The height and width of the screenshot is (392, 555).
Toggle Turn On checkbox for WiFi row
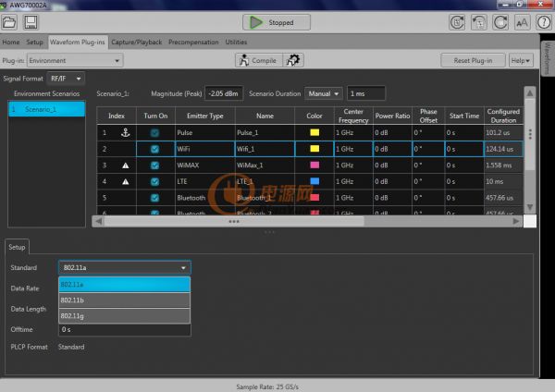click(154, 149)
